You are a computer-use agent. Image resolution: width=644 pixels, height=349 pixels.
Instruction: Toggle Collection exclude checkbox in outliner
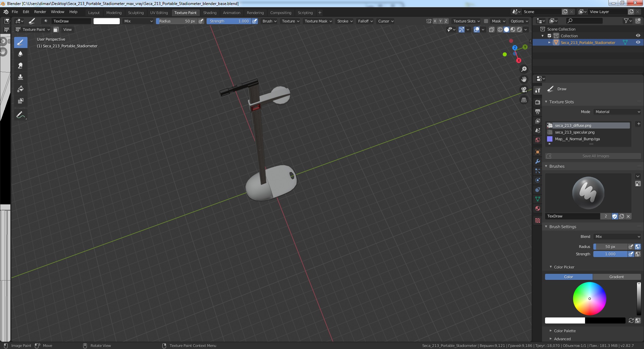pyautogui.click(x=549, y=36)
